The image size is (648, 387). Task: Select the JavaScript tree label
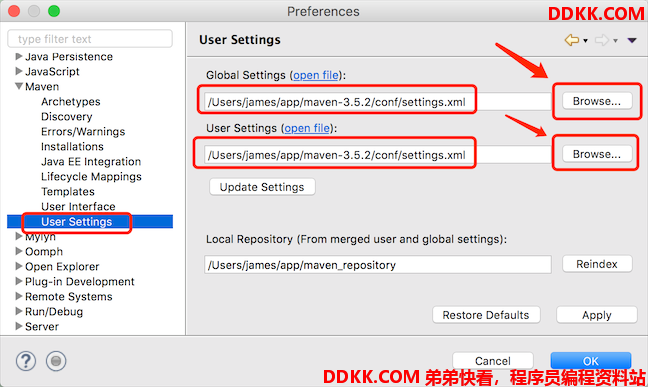tap(52, 72)
